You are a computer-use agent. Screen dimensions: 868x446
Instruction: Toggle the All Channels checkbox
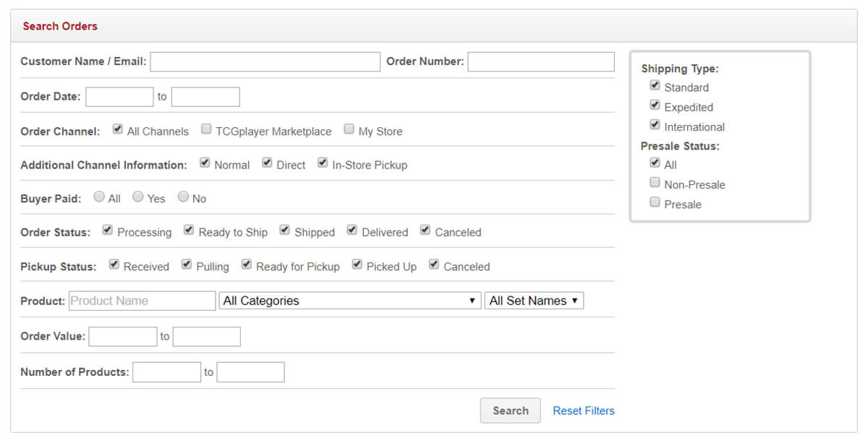[118, 130]
